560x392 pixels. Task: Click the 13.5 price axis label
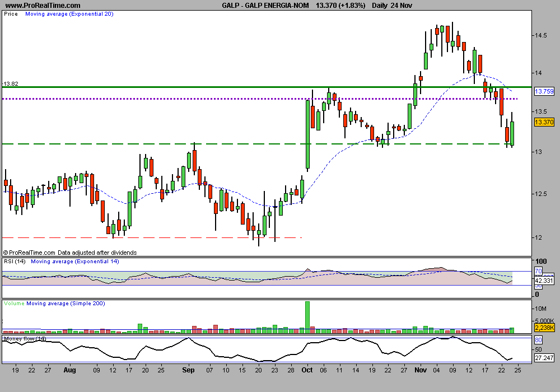pyautogui.click(x=541, y=111)
